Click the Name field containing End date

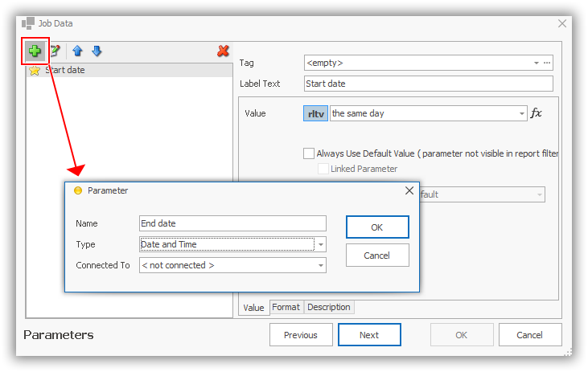(232, 223)
